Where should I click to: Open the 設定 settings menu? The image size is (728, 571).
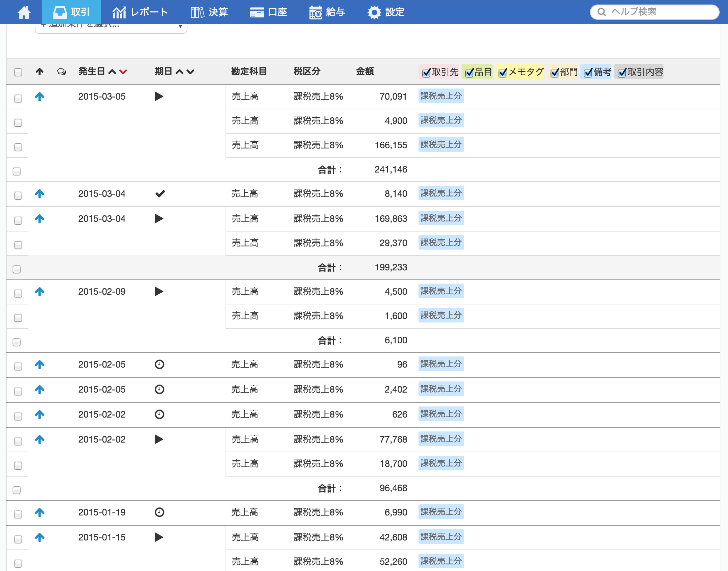tap(386, 12)
